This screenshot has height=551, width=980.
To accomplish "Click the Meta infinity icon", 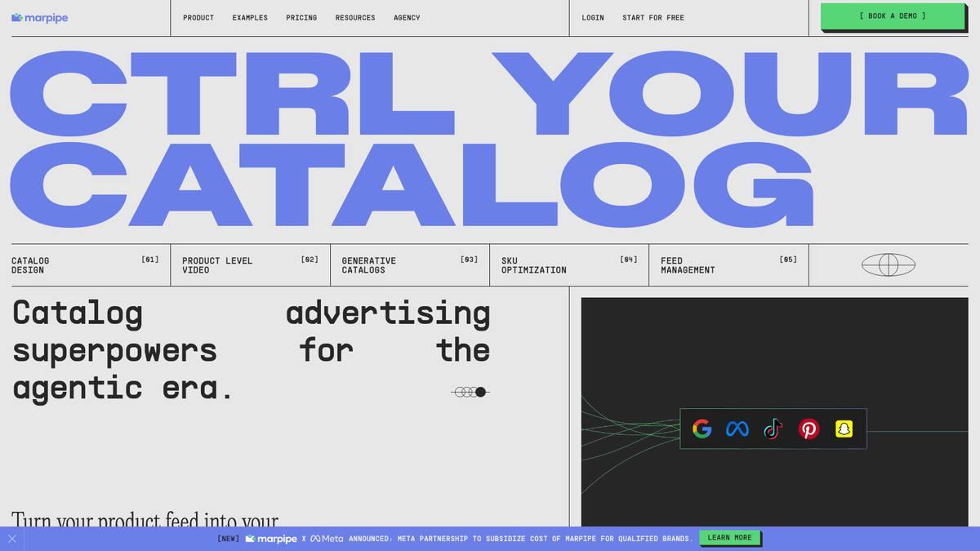I will pos(737,429).
